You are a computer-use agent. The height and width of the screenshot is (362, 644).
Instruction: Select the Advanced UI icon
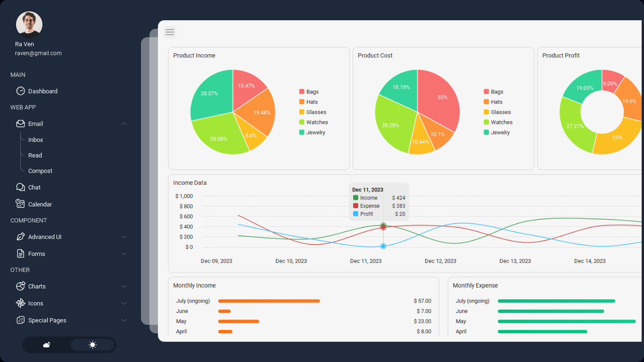21,237
